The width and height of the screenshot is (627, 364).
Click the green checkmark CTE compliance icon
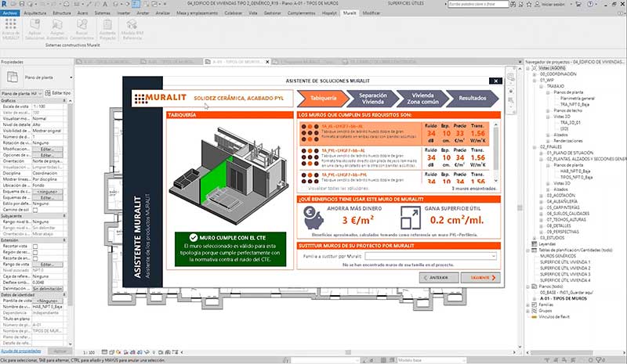point(193,237)
